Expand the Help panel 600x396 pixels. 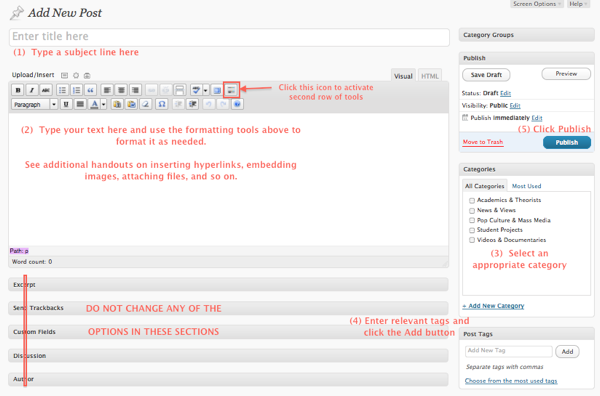[578, 4]
